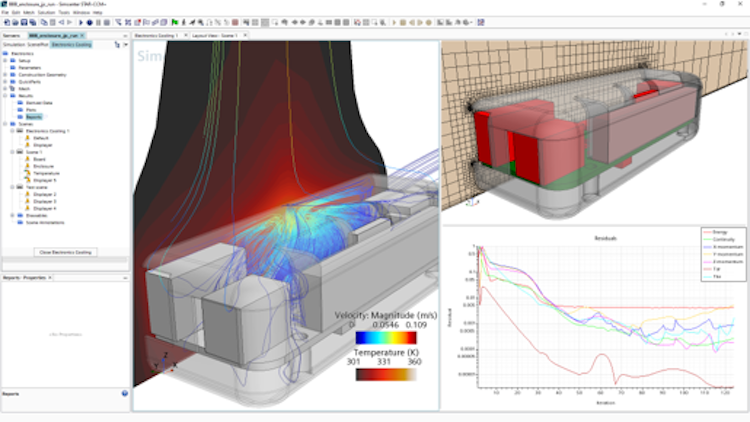
Task: Click the Derived Data folder icon
Action: pyautogui.click(x=20, y=103)
